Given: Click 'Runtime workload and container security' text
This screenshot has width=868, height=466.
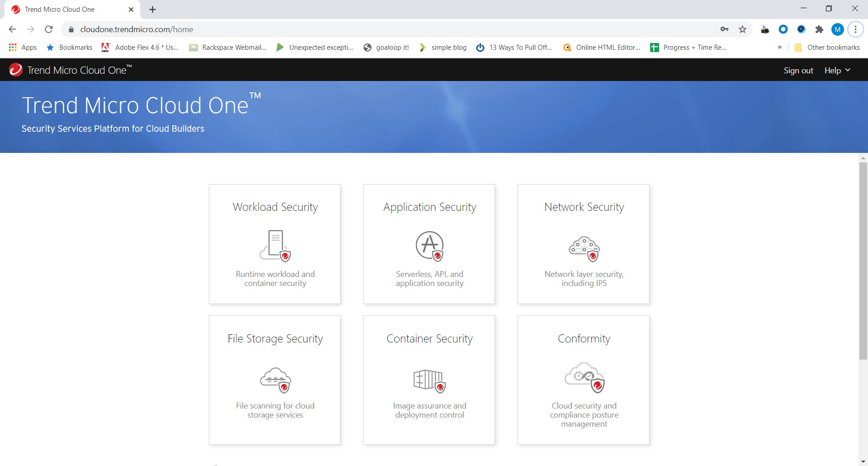Looking at the screenshot, I should tap(275, 279).
